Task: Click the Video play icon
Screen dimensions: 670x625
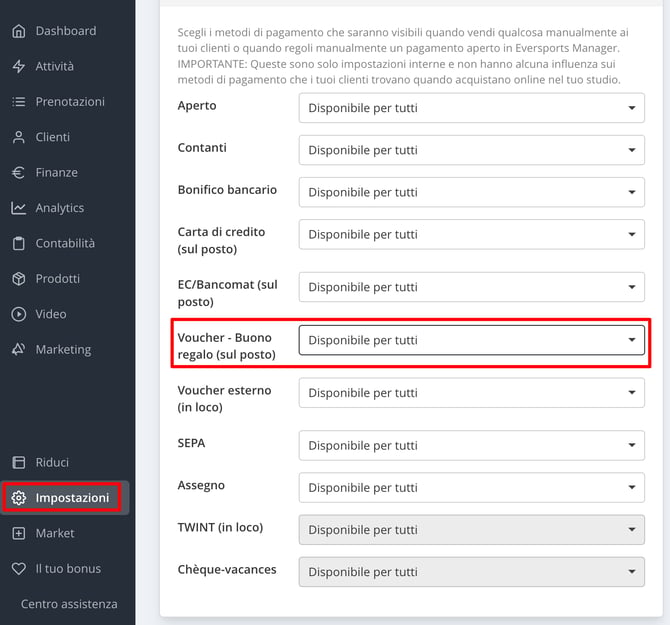Action: pyautogui.click(x=18, y=314)
